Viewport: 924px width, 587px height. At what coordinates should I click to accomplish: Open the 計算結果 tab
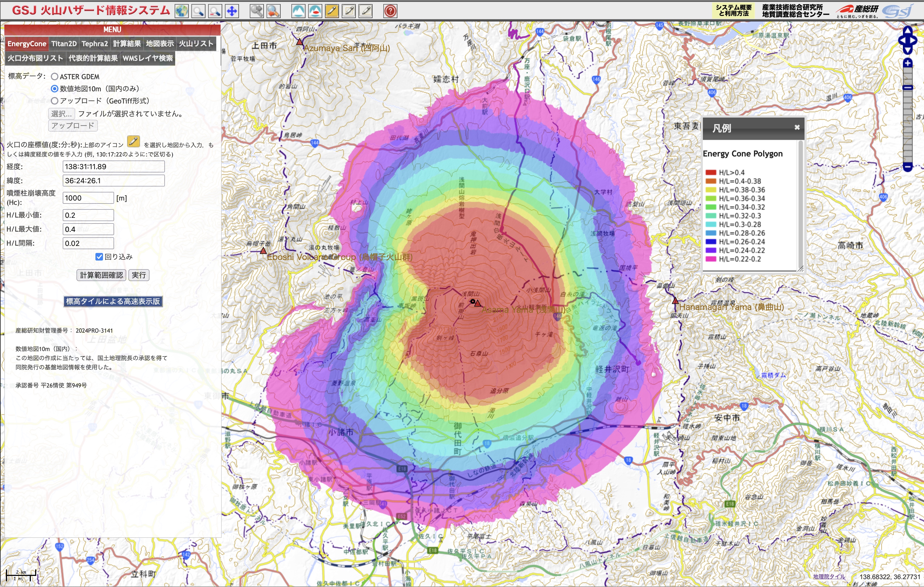127,44
